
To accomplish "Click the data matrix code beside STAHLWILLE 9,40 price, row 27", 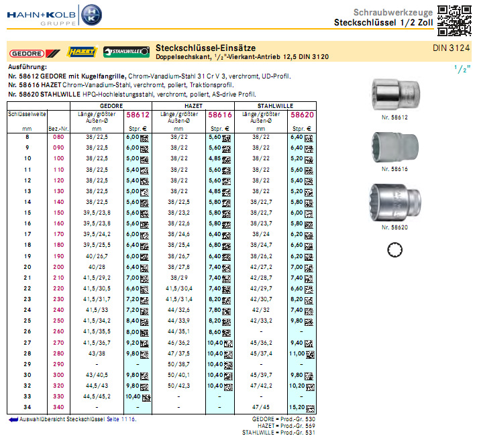I will tap(309, 344).
